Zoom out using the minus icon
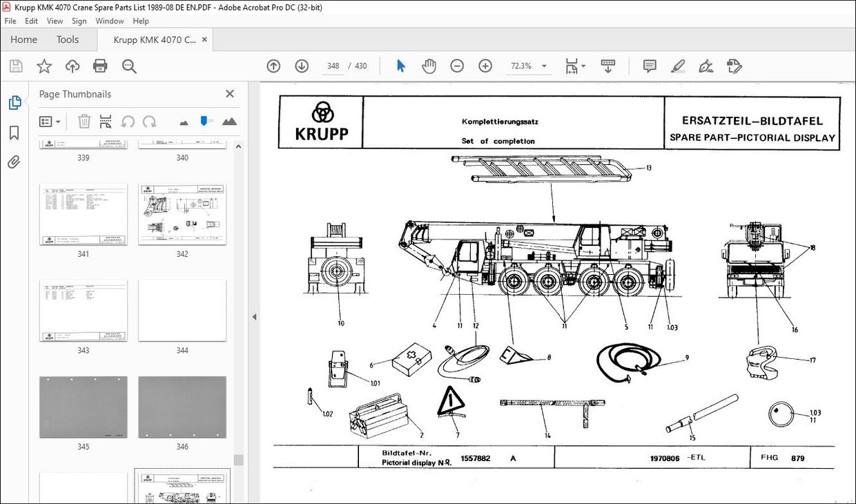 pos(457,66)
